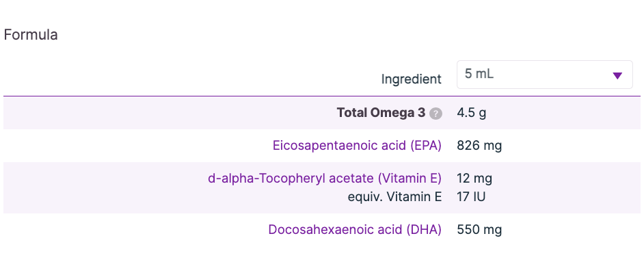Click the 826 mg EPA amount

click(x=479, y=146)
